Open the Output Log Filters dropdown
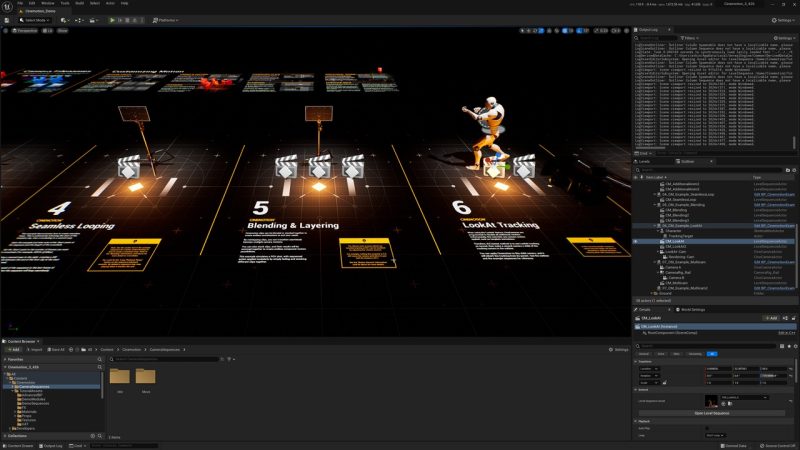The width and height of the screenshot is (800, 450). [689, 38]
